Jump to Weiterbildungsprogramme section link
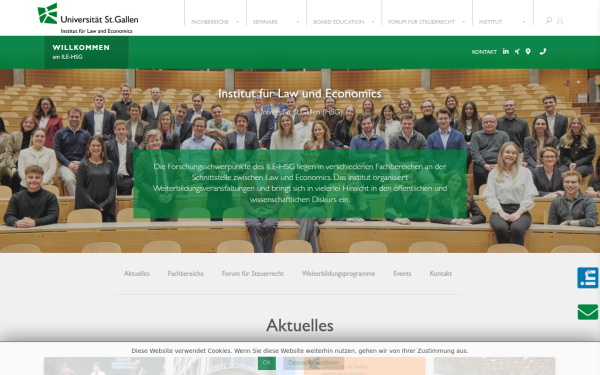The image size is (600, 375). tap(338, 273)
